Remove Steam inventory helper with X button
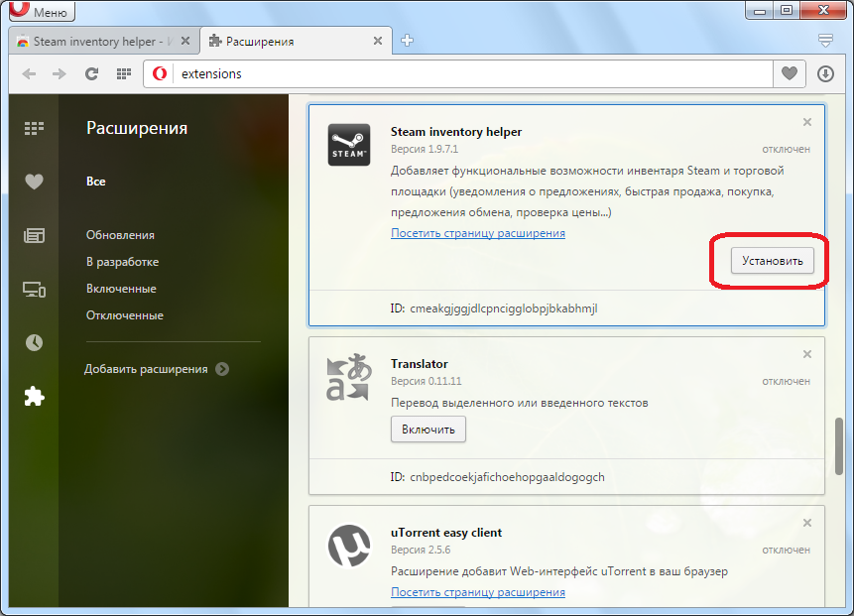The height and width of the screenshot is (616, 854). 806,122
